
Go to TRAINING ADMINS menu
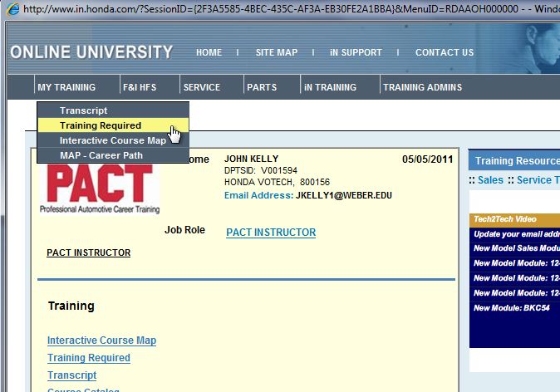pos(422,87)
